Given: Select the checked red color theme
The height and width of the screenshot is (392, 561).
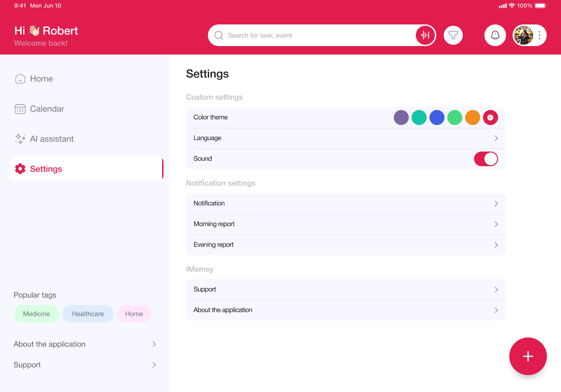Looking at the screenshot, I should point(490,118).
